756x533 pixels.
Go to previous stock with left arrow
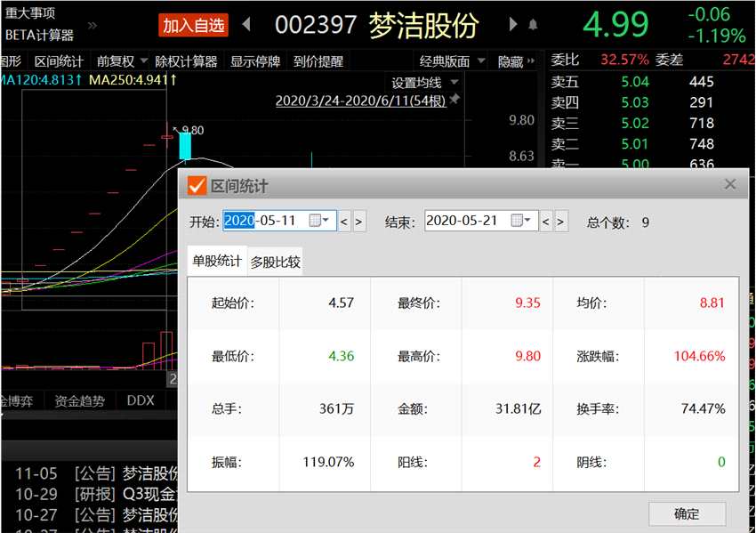(x=246, y=24)
